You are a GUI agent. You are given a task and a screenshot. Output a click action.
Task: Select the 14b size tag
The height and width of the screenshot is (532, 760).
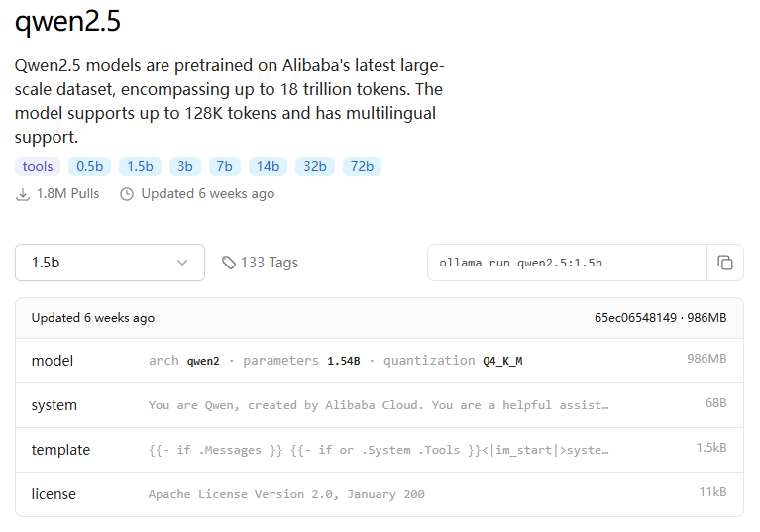(267, 166)
